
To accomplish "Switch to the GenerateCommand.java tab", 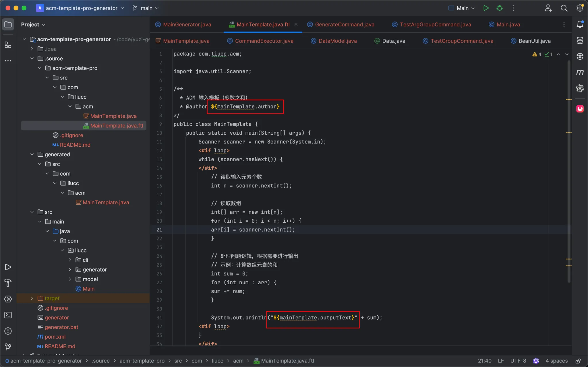I will [x=344, y=24].
